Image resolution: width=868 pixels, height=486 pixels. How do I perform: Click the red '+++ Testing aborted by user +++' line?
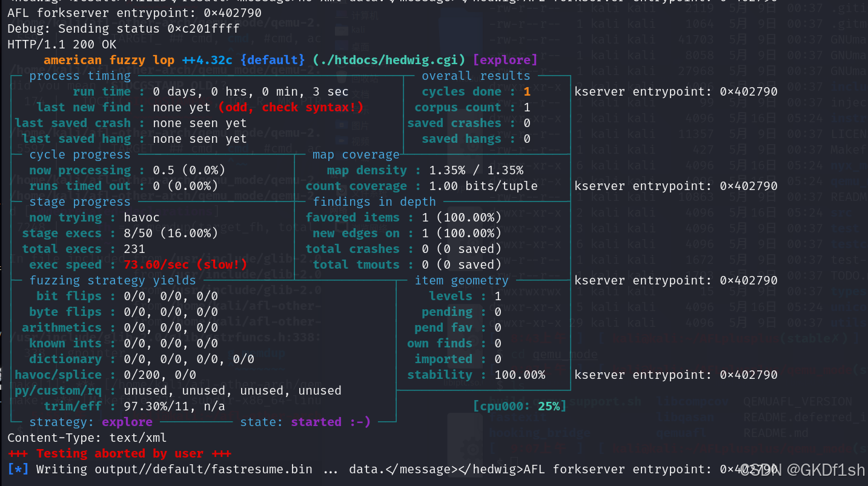point(120,453)
